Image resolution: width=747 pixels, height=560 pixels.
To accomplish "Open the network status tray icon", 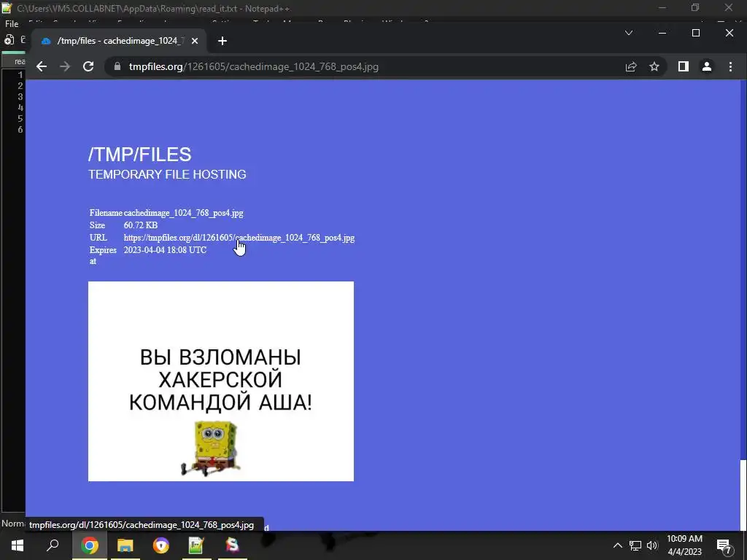I will [x=635, y=545].
